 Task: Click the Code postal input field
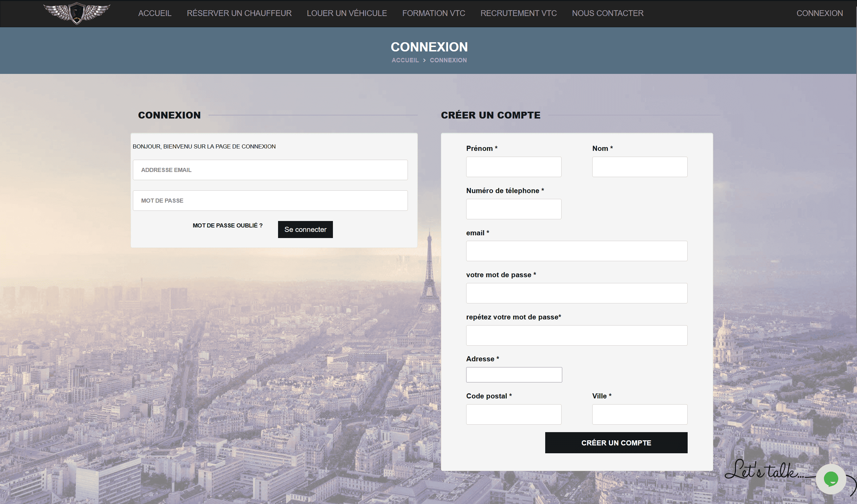(x=513, y=414)
